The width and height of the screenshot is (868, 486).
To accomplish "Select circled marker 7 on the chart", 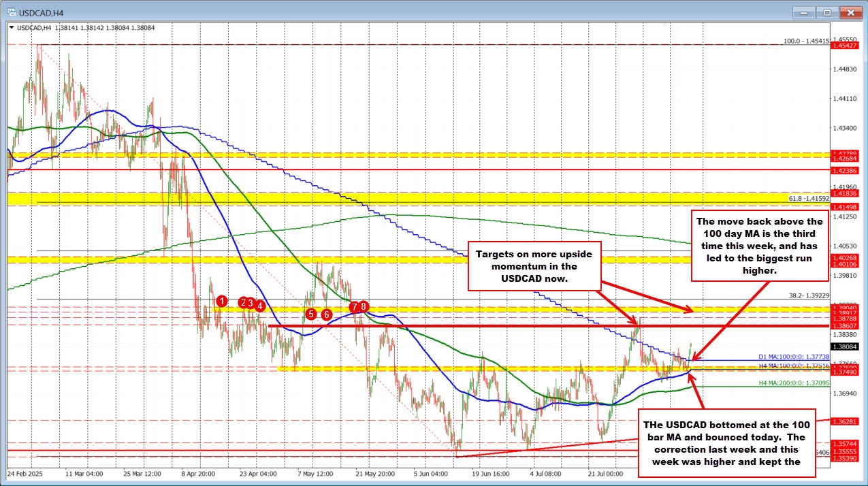I will 355,307.
